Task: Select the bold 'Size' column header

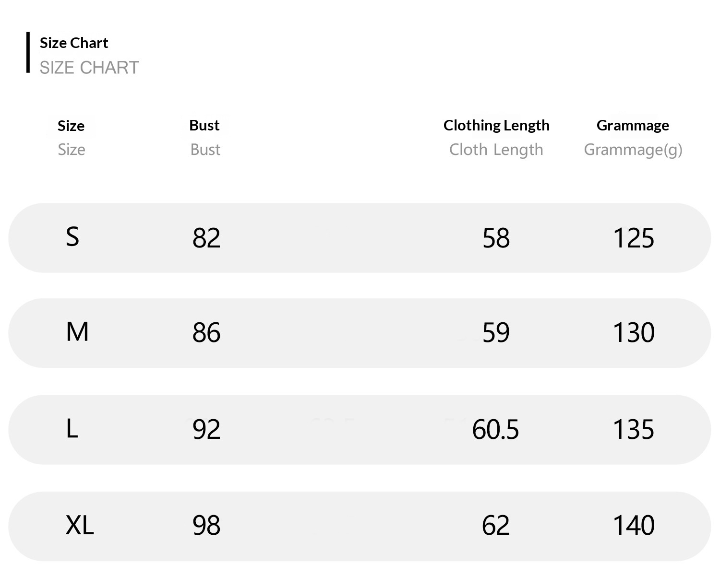Action: click(x=71, y=126)
